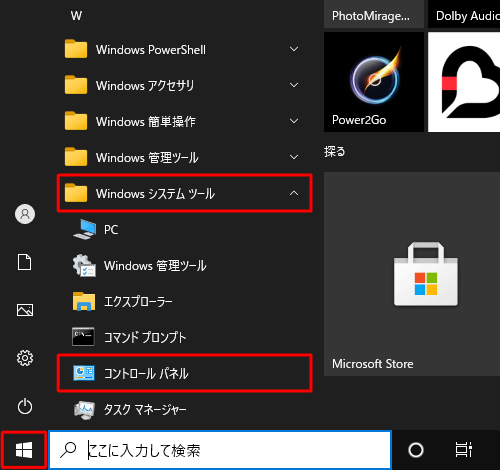The image size is (500, 470).
Task: Open the user account icon
Action: coord(25,214)
